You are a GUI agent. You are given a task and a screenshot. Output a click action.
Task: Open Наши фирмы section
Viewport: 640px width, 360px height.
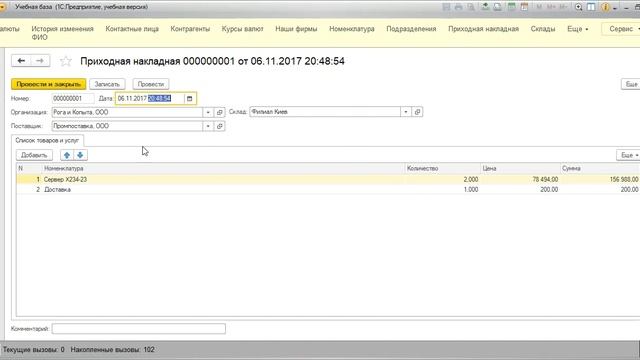[296, 29]
